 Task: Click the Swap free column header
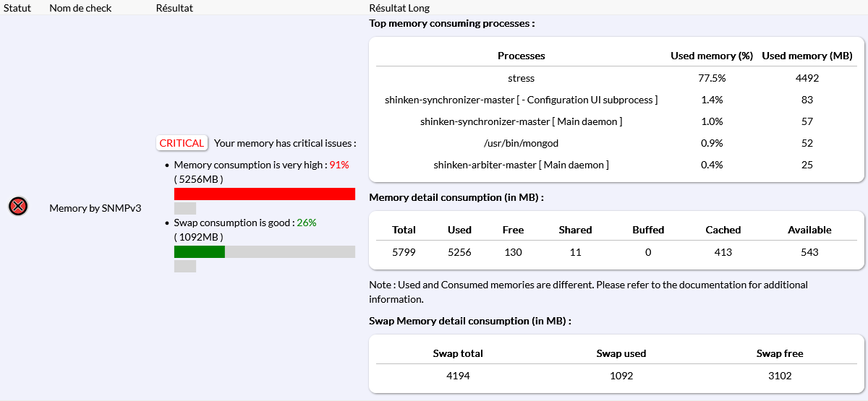pyautogui.click(x=780, y=353)
